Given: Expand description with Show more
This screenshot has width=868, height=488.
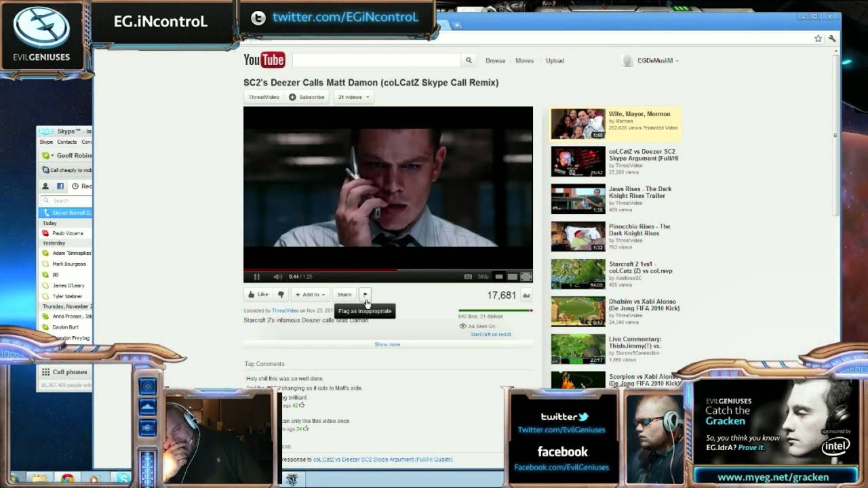Looking at the screenshot, I should [x=387, y=344].
